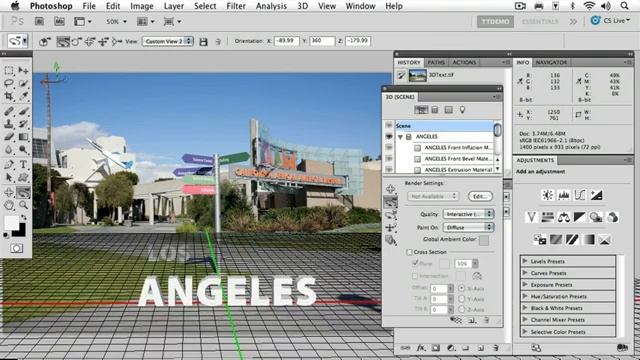Click the Global Ambient Color swatch
Image resolution: width=640 pixels, height=360 pixels.
(x=484, y=240)
